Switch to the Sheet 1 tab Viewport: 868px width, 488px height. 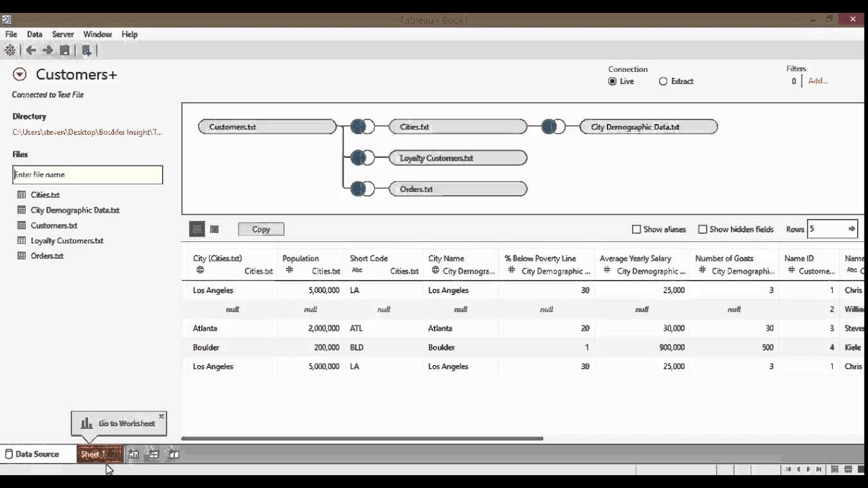click(x=99, y=454)
